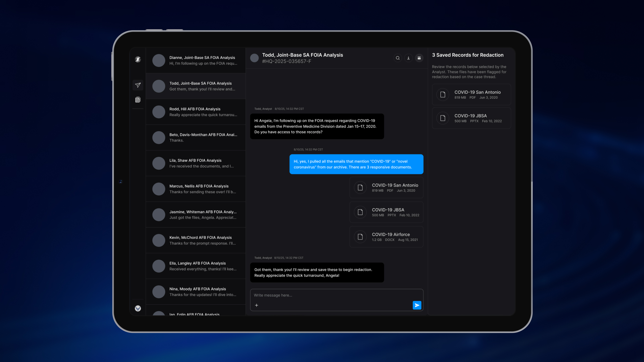Screen dimensions: 644x362
Task: Open the stacked documents sidebar icon
Action: click(x=138, y=100)
